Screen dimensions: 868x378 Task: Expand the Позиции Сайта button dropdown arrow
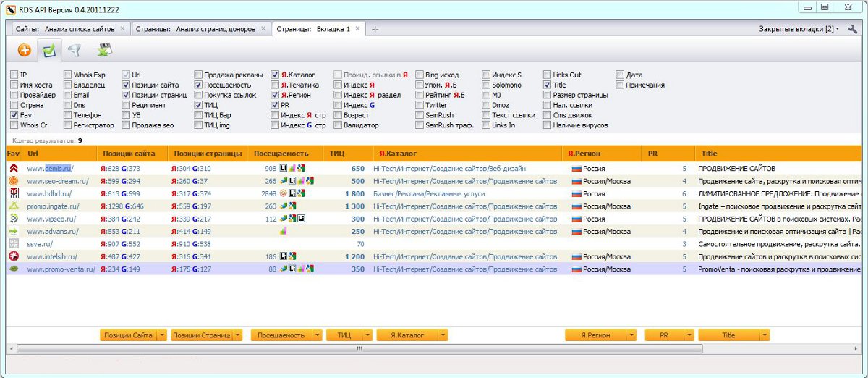[162, 335]
